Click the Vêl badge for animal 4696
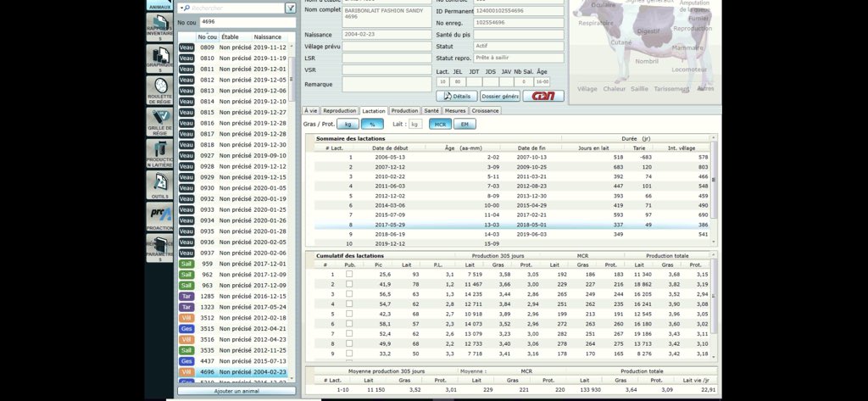 pos(186,371)
